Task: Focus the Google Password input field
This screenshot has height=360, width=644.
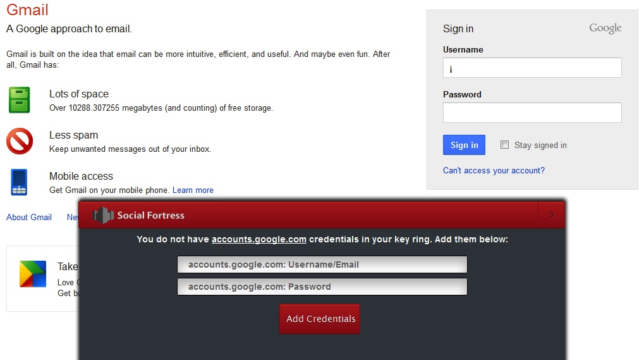Action: [532, 113]
